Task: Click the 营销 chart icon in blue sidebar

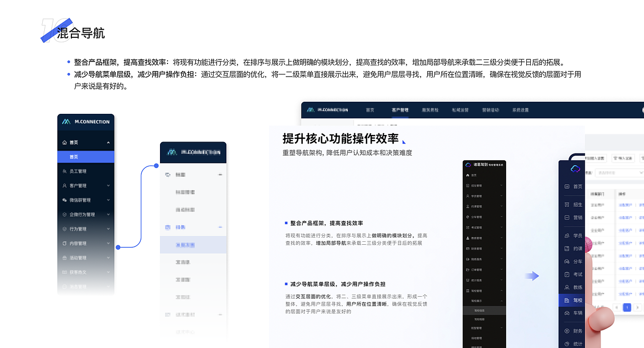Action: coord(567,218)
